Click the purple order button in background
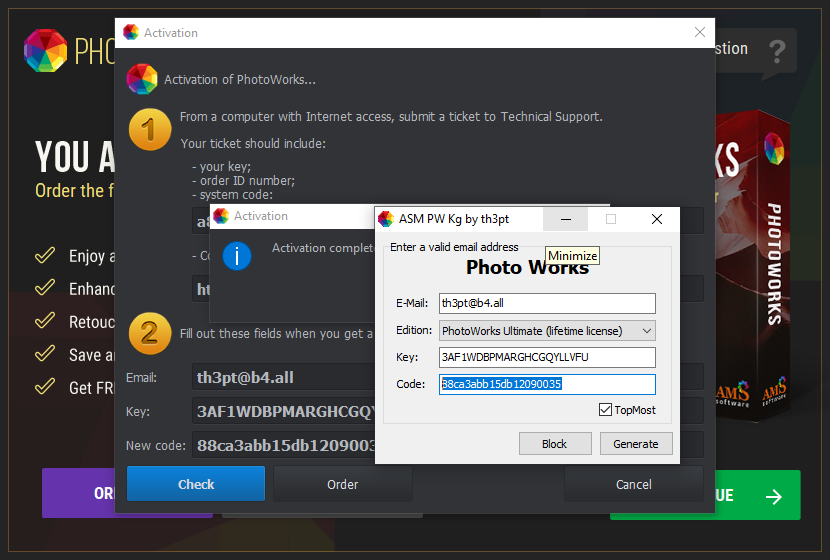This screenshot has width=830, height=560. click(x=78, y=493)
